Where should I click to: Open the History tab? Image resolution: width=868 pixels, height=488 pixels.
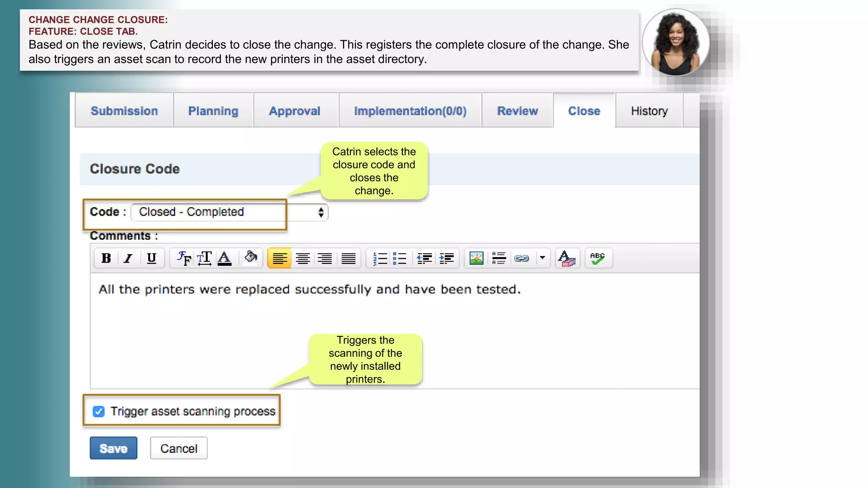click(x=649, y=111)
